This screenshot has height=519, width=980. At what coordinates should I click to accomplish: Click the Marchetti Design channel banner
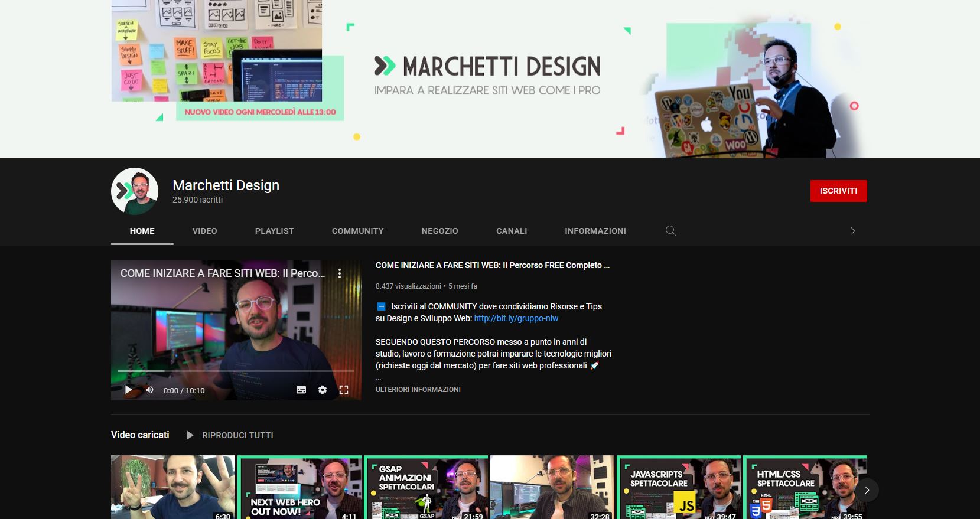coord(490,79)
